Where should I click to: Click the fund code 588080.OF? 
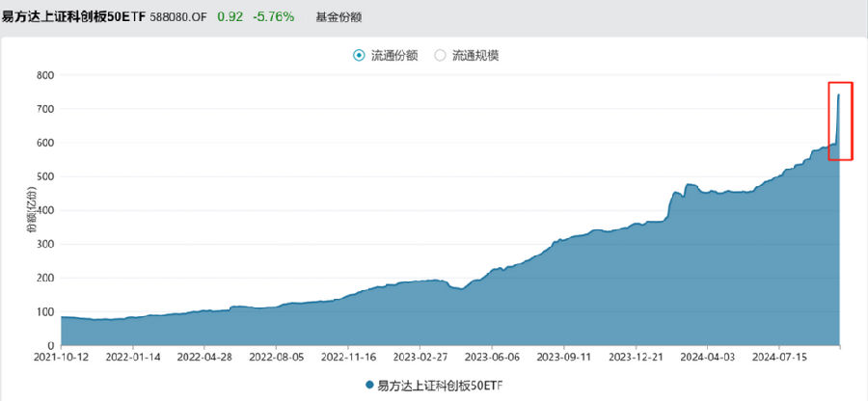click(178, 17)
